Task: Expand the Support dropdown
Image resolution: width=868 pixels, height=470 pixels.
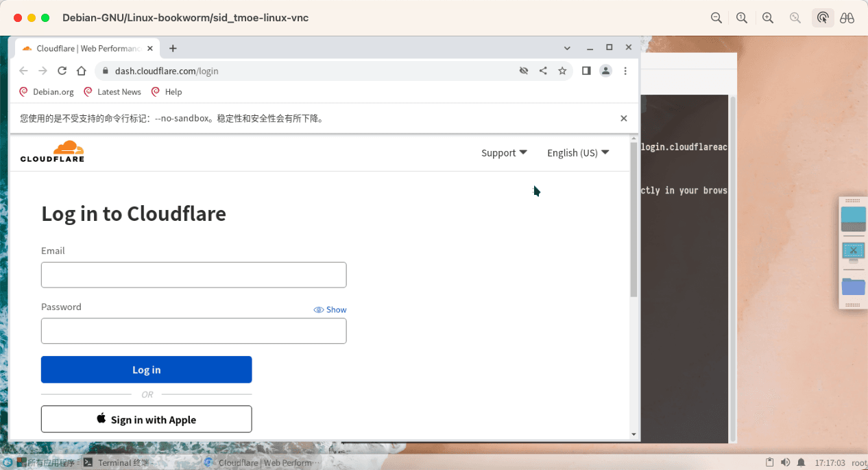Action: (x=504, y=153)
